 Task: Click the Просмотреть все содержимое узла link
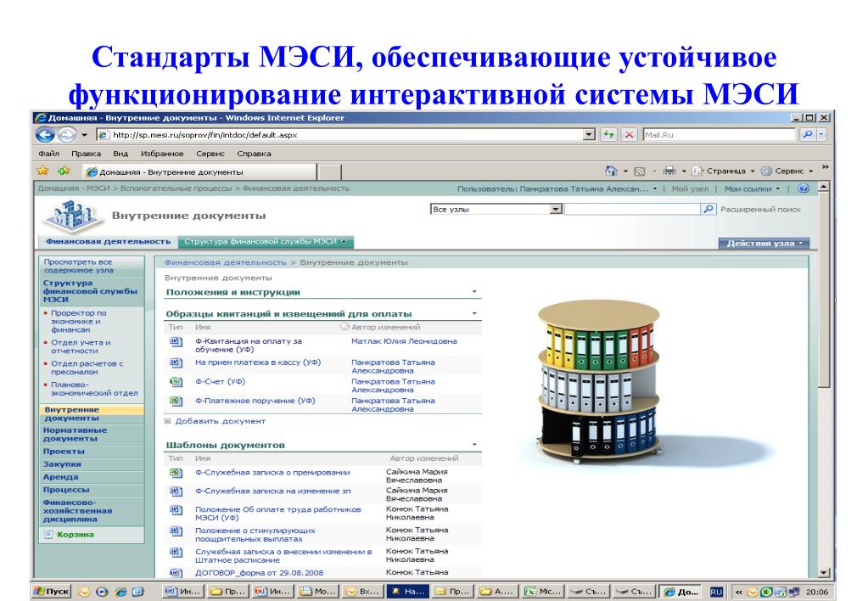coord(78,266)
